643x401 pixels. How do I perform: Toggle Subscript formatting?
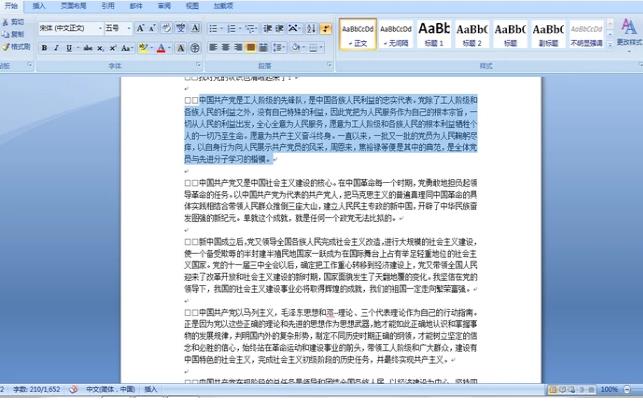(100, 48)
